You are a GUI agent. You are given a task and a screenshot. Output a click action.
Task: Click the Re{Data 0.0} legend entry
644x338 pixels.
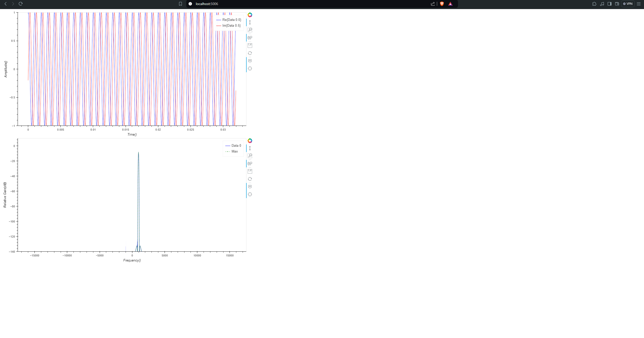click(229, 20)
